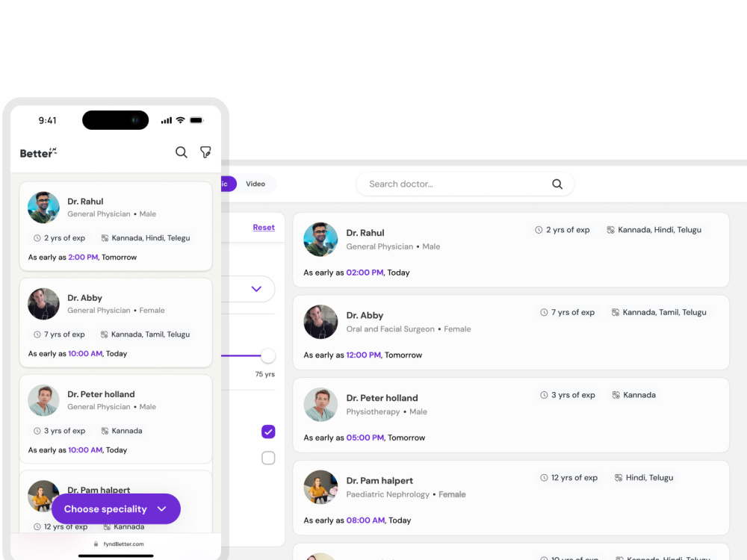The width and height of the screenshot is (747, 560).
Task: Tap 2:00 PM slot in mobile Dr. Rahul card
Action: [83, 258]
